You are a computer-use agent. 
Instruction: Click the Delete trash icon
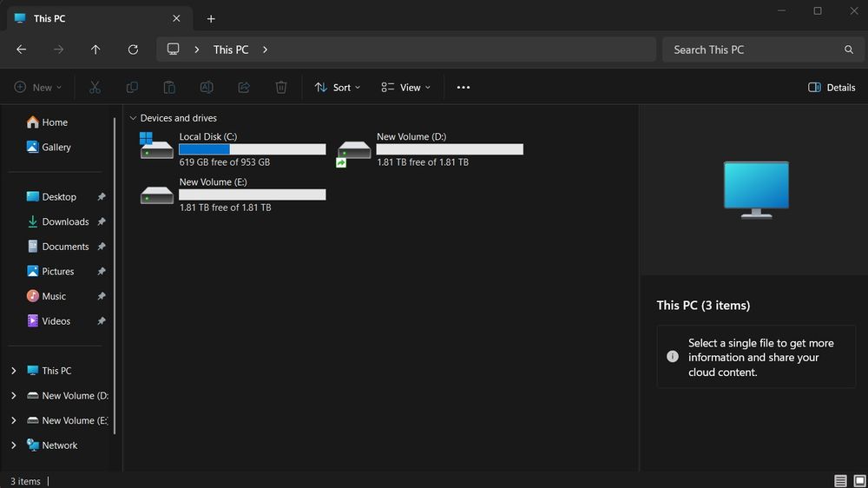pos(281,87)
